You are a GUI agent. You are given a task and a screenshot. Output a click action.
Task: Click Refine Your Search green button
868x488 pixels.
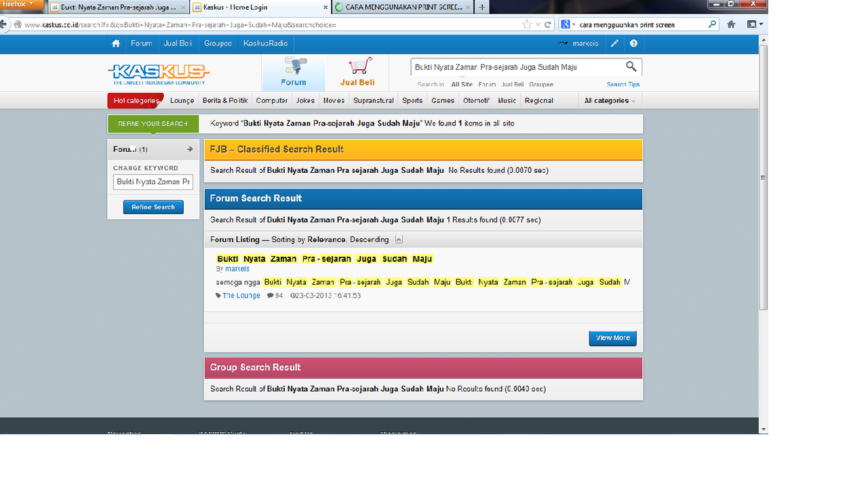[153, 124]
